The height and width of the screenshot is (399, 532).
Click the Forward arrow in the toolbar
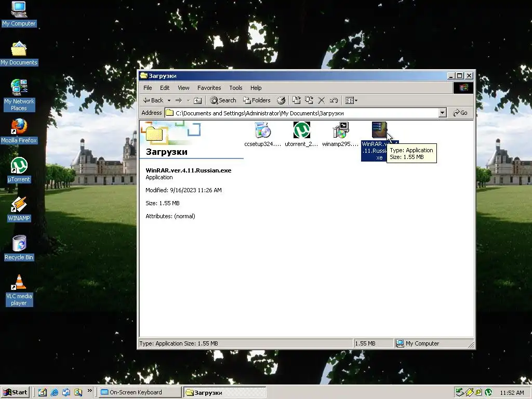[179, 100]
